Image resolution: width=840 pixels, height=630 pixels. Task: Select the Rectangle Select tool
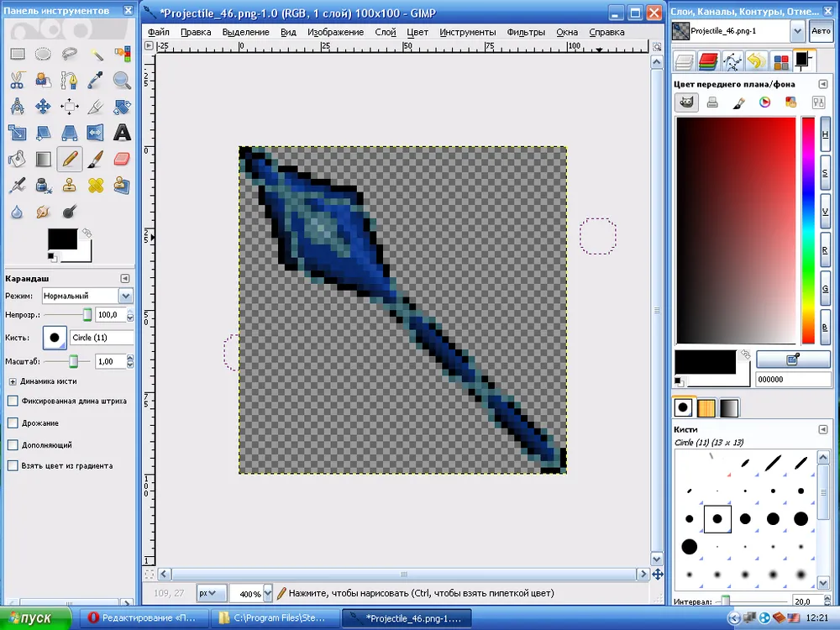[x=17, y=55]
